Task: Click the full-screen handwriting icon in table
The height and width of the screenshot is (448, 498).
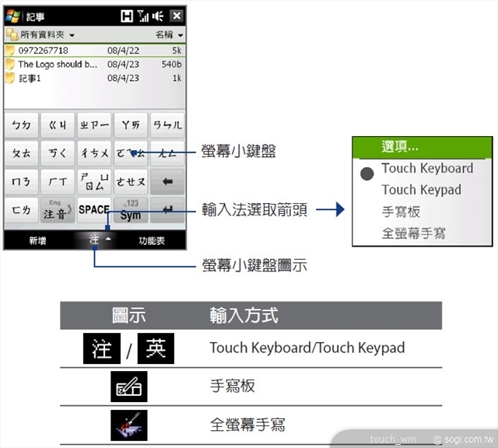Action: click(128, 425)
